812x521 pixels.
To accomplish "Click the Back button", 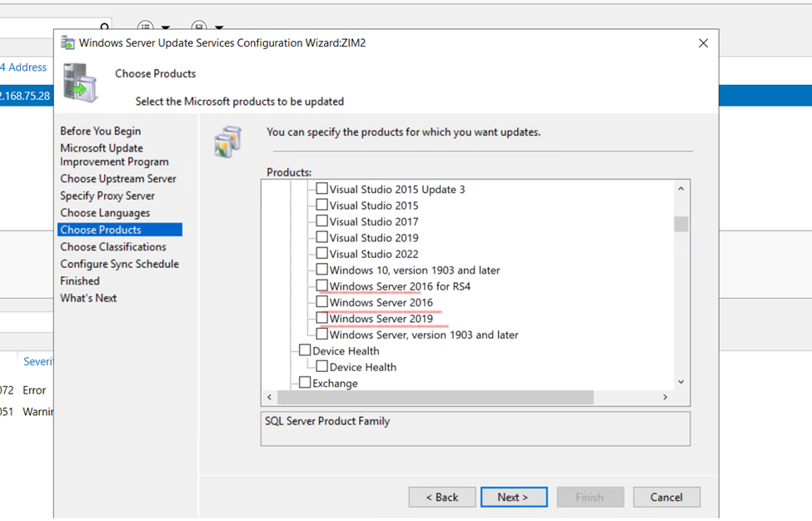I will (x=442, y=497).
